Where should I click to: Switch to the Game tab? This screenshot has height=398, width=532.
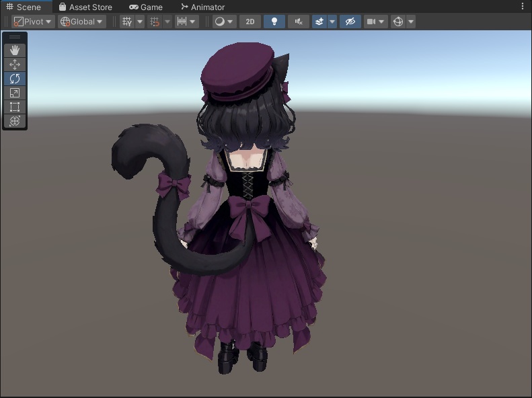click(146, 7)
